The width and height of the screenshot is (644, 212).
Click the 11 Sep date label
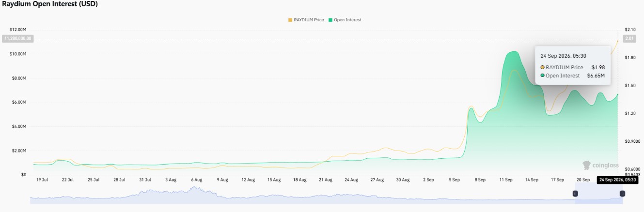click(x=506, y=180)
